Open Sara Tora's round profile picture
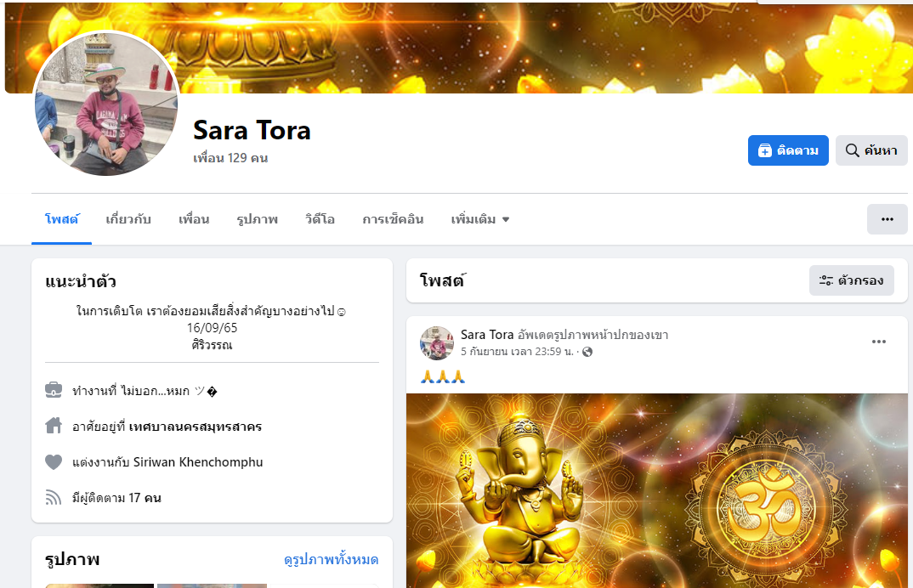 tap(106, 104)
